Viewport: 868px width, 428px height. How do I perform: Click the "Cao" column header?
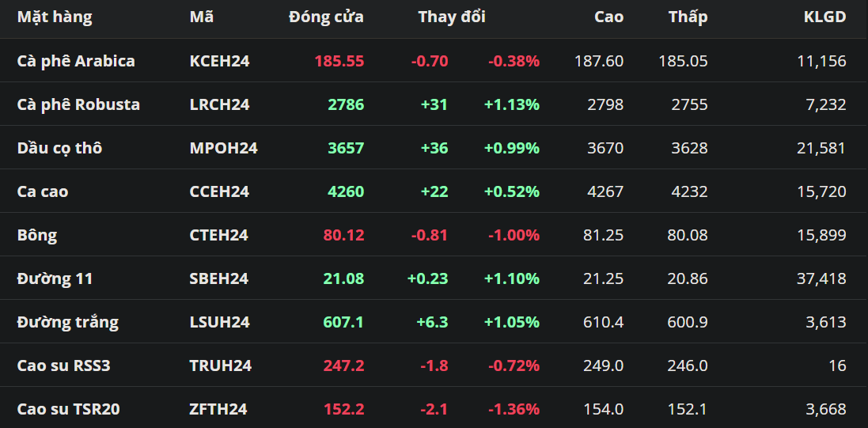(x=608, y=17)
